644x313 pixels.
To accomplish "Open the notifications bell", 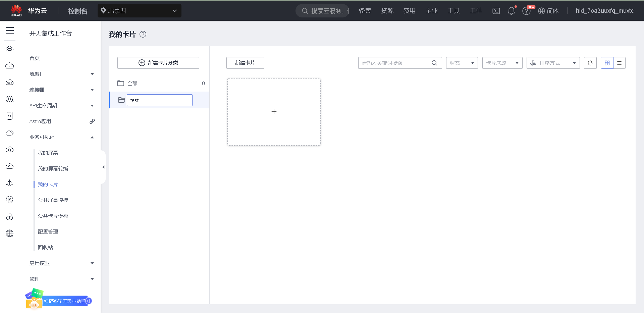I will click(511, 11).
